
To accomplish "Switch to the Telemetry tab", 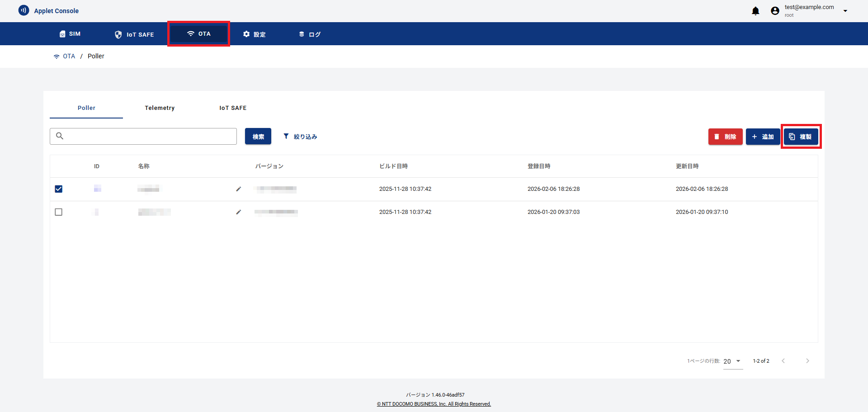I will (x=160, y=108).
